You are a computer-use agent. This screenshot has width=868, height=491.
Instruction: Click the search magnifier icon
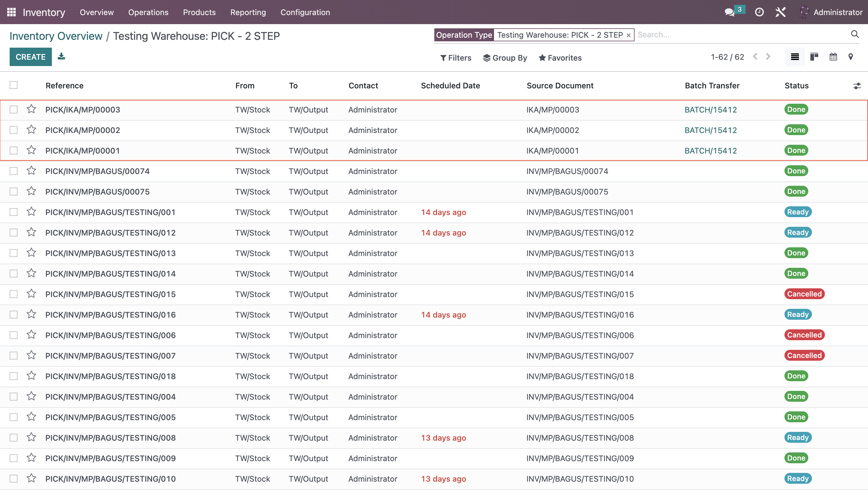pos(854,34)
